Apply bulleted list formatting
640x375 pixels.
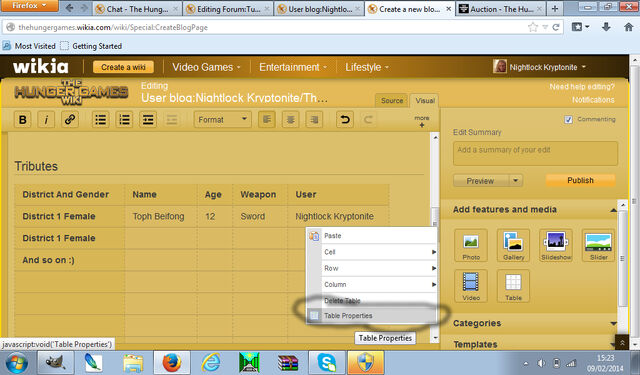pyautogui.click(x=100, y=120)
